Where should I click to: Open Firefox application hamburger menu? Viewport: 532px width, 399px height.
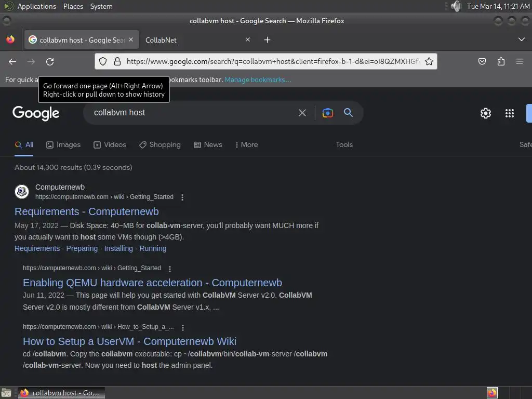(520, 61)
